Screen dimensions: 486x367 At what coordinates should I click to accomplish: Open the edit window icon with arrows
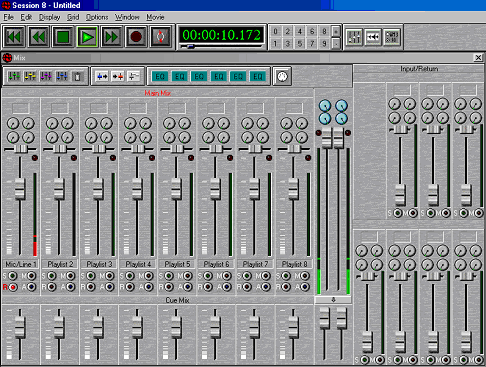pos(373,37)
